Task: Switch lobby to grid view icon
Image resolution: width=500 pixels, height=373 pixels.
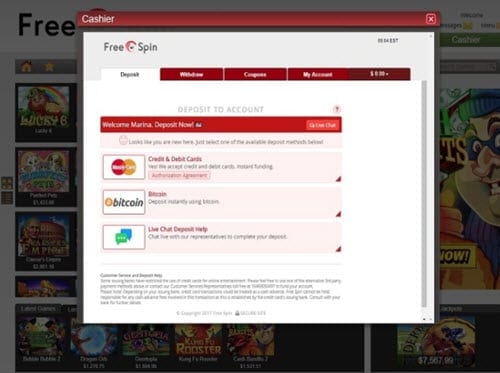Action: coord(7,183)
